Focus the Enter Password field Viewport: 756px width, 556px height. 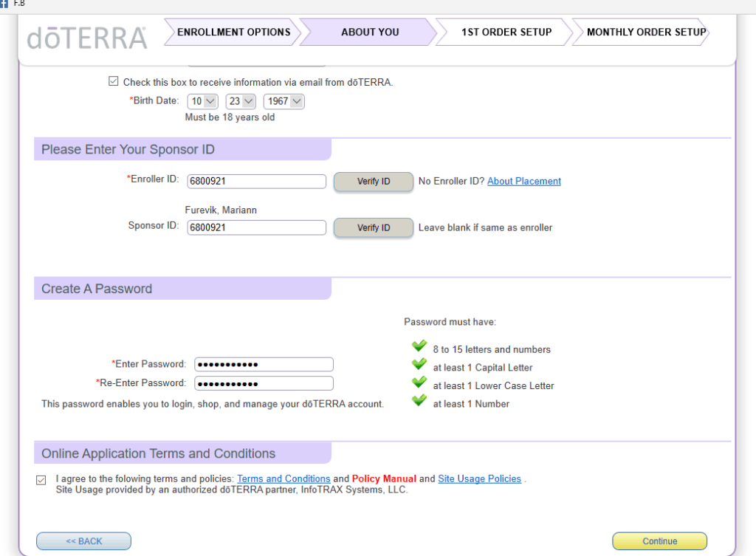click(264, 364)
